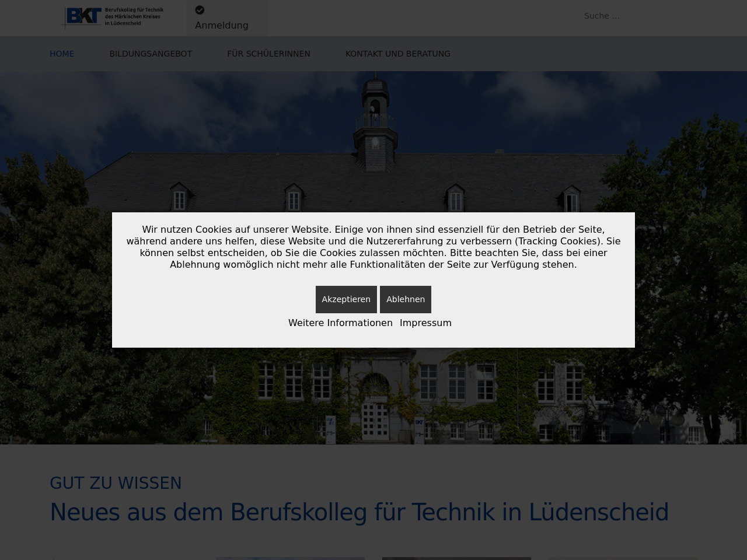Click the third news thumbnail at the bottom
This screenshot has height=560, width=747.
click(456, 558)
